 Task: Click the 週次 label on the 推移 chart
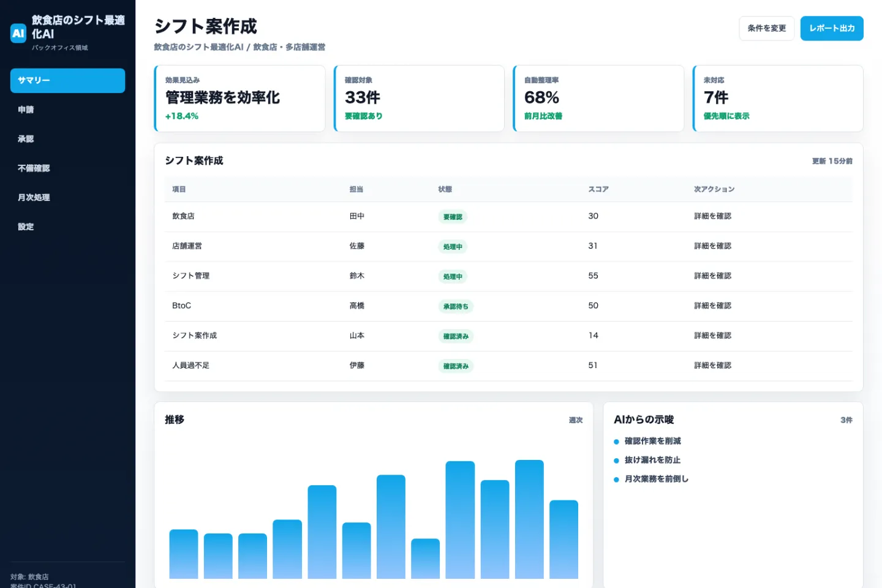pyautogui.click(x=576, y=420)
